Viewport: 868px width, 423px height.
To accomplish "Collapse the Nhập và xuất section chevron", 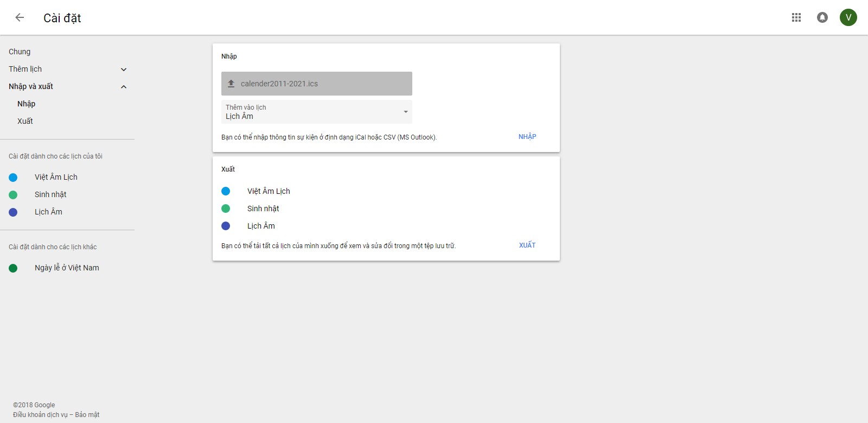I will tap(124, 87).
